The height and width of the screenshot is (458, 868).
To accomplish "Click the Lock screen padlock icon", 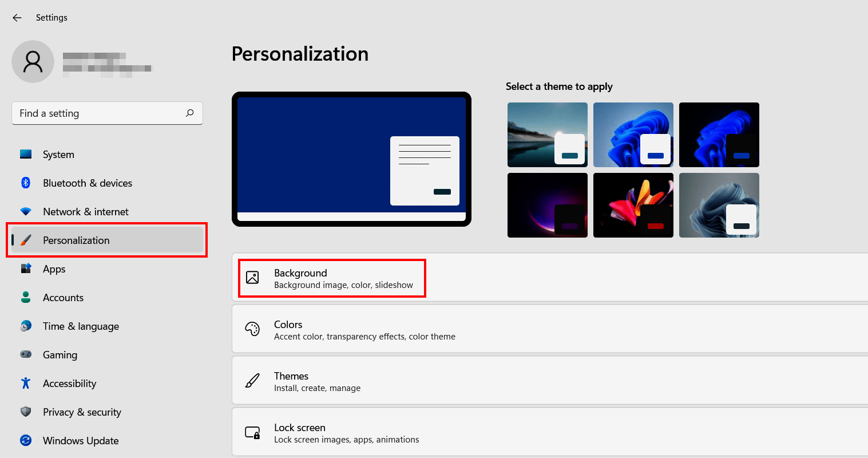I will [252, 432].
